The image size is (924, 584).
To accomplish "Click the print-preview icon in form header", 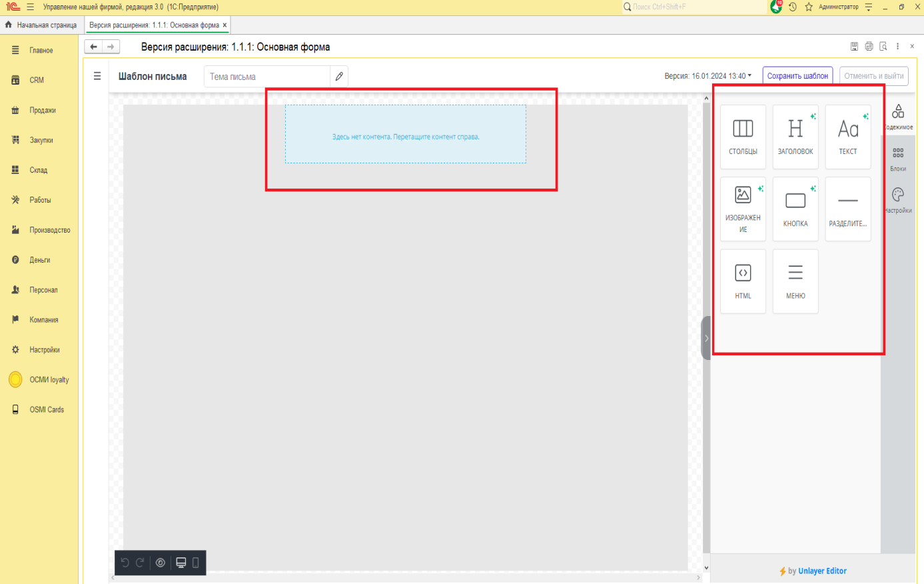I will [883, 47].
